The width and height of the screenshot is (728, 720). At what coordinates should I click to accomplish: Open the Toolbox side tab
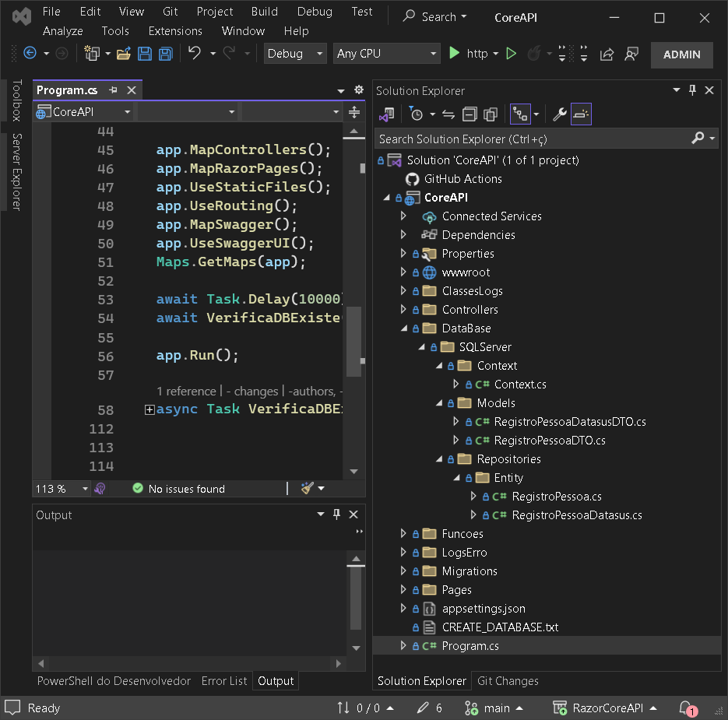(x=16, y=100)
